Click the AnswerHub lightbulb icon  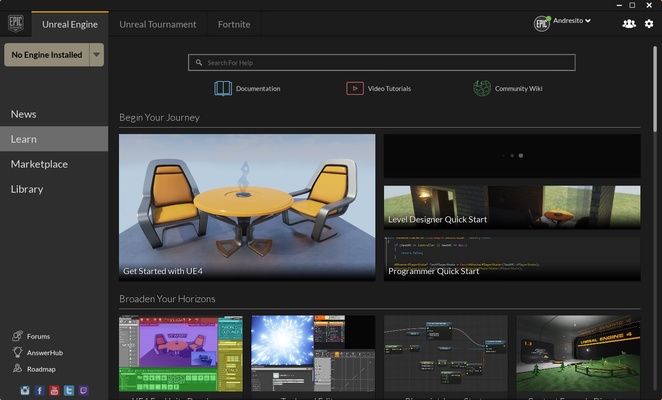[x=17, y=352]
